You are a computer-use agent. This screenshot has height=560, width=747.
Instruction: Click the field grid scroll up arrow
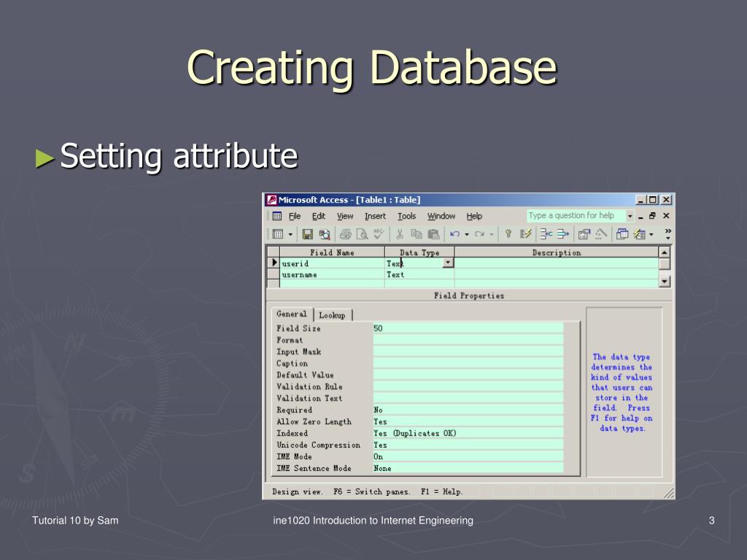(x=665, y=252)
